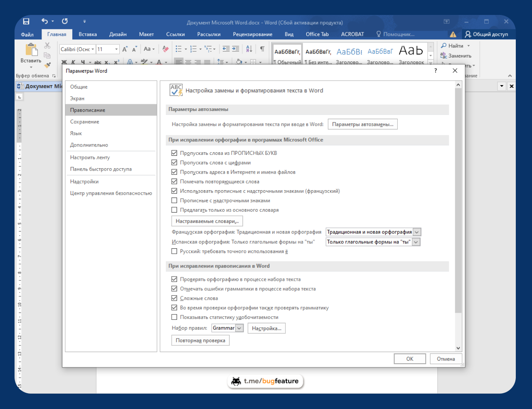Toggle the paragraph marks pilcrow icon
532x409 pixels.
tap(262, 49)
